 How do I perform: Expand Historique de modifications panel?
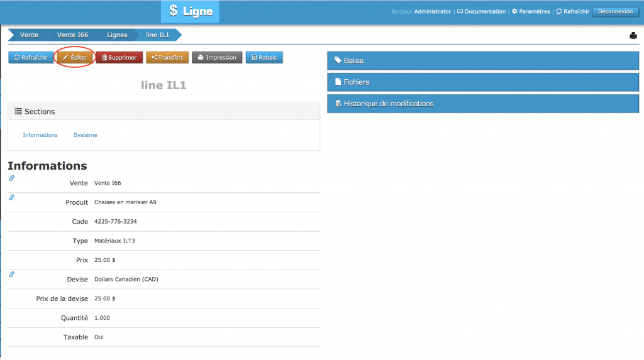click(482, 104)
